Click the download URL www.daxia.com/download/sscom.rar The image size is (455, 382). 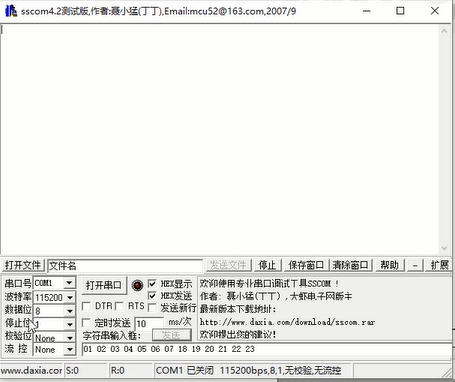[x=287, y=322]
